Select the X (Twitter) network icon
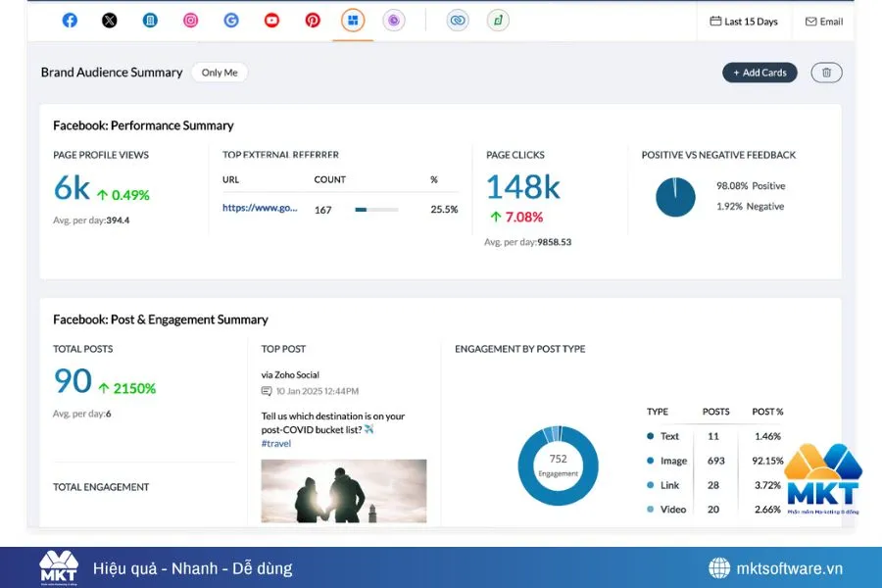This screenshot has height=588, width=882. tap(110, 21)
